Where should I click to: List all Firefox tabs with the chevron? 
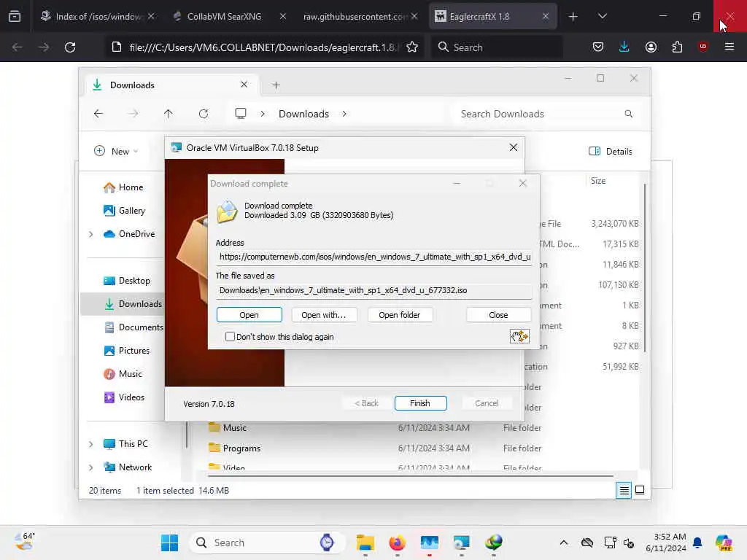click(602, 17)
